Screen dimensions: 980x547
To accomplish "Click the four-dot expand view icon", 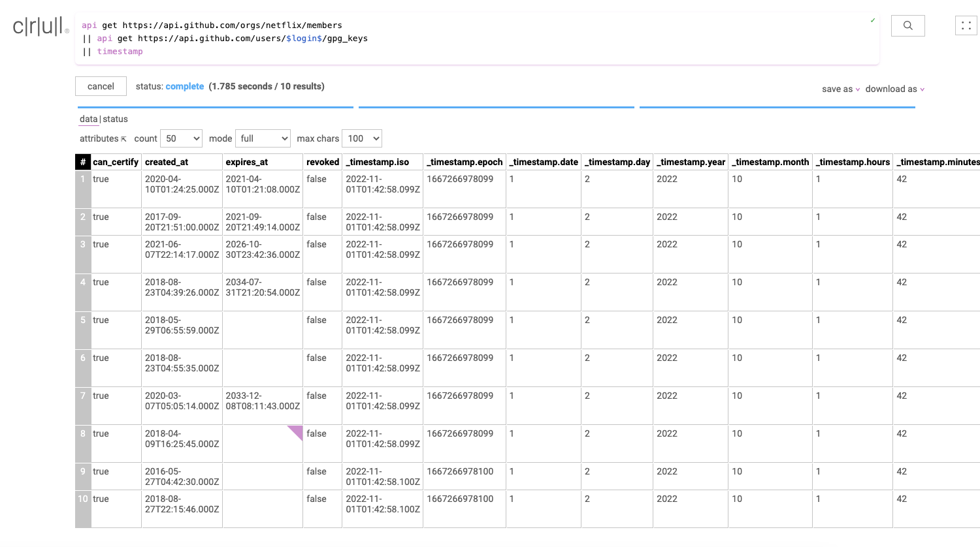I will [966, 25].
